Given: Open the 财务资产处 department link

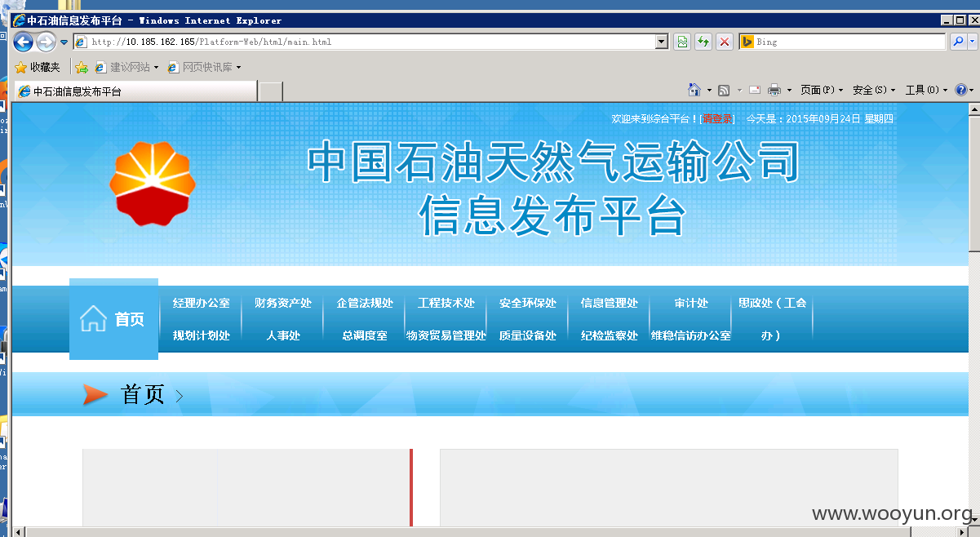Looking at the screenshot, I should tap(283, 303).
